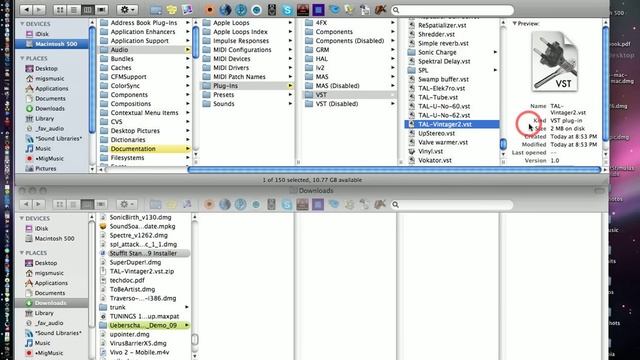Expand the SPL folder arrow

pos(495,70)
